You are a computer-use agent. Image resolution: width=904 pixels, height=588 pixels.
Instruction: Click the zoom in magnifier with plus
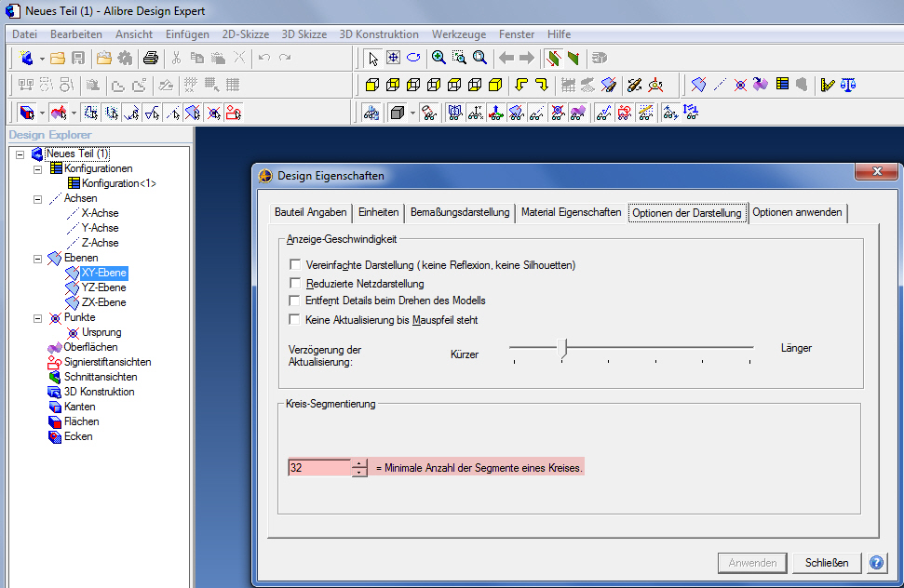(439, 58)
